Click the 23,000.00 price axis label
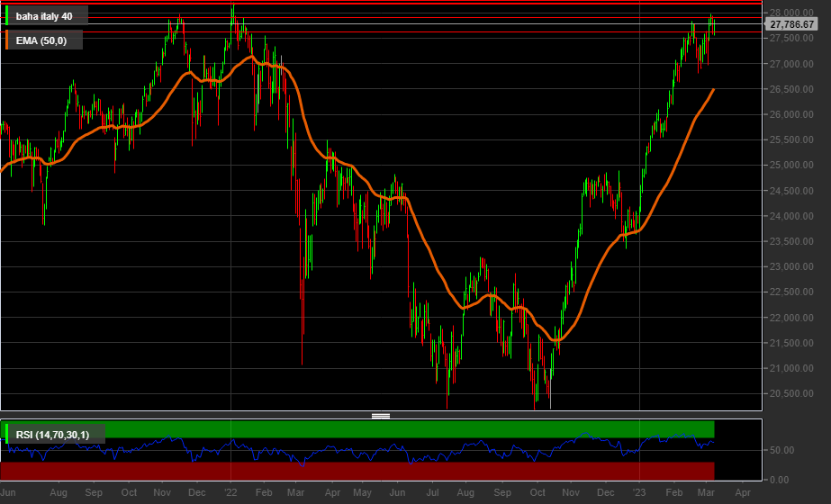The width and height of the screenshot is (831, 504). click(x=791, y=266)
